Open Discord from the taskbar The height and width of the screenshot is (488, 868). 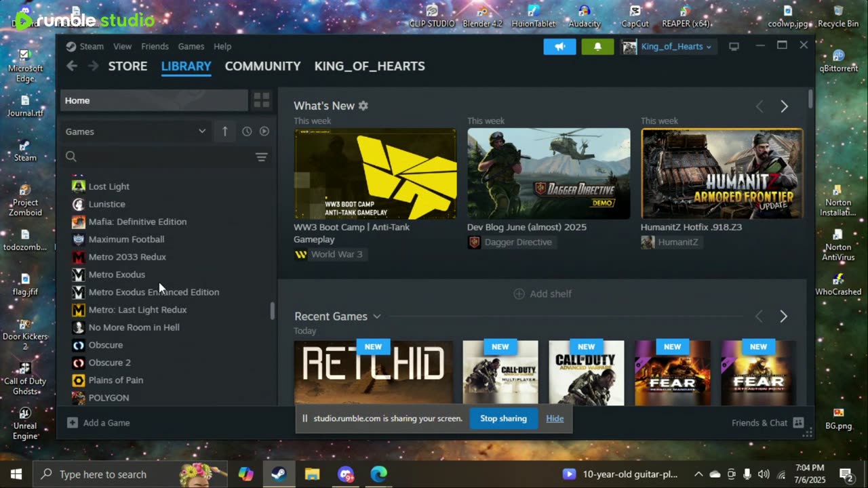pos(346,474)
